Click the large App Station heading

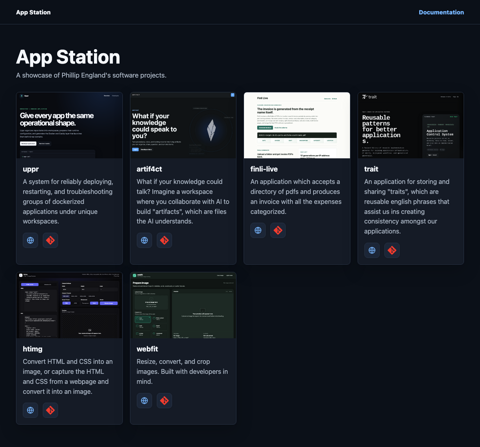coord(68,57)
